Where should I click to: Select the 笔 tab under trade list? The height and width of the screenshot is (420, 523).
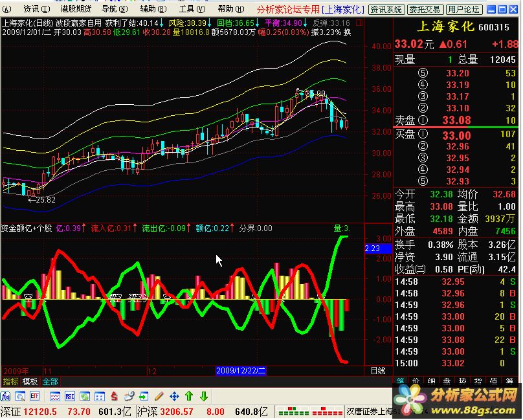(x=400, y=381)
